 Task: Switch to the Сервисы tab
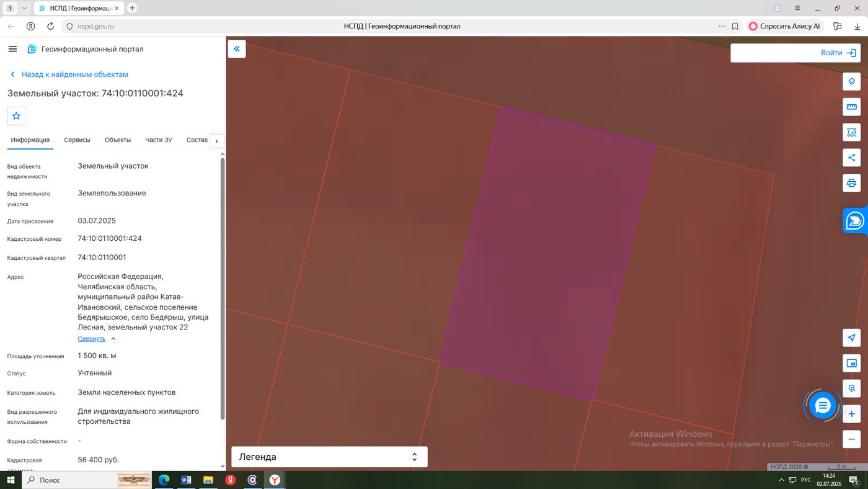pyautogui.click(x=77, y=140)
